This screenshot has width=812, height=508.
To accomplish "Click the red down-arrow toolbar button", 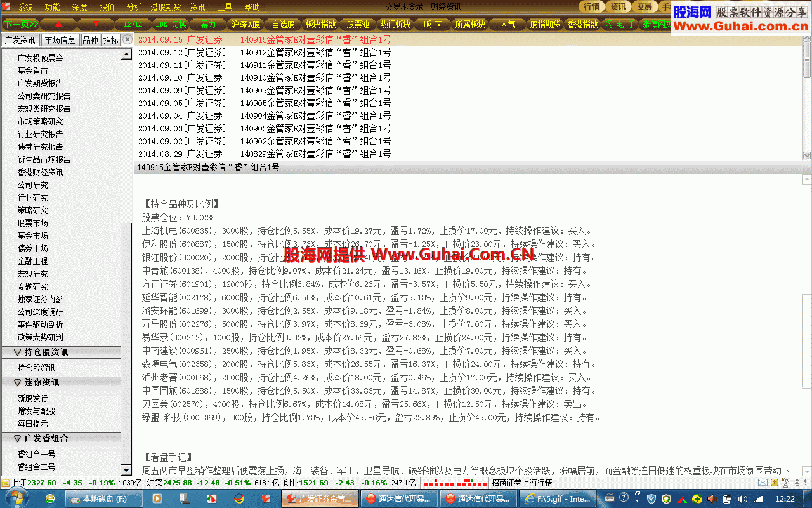I will [x=96, y=24].
